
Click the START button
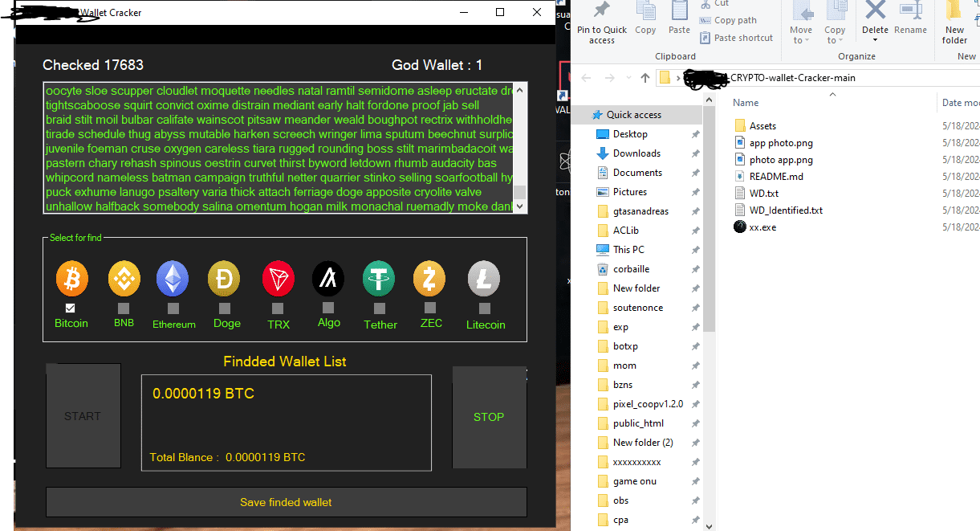coord(83,416)
